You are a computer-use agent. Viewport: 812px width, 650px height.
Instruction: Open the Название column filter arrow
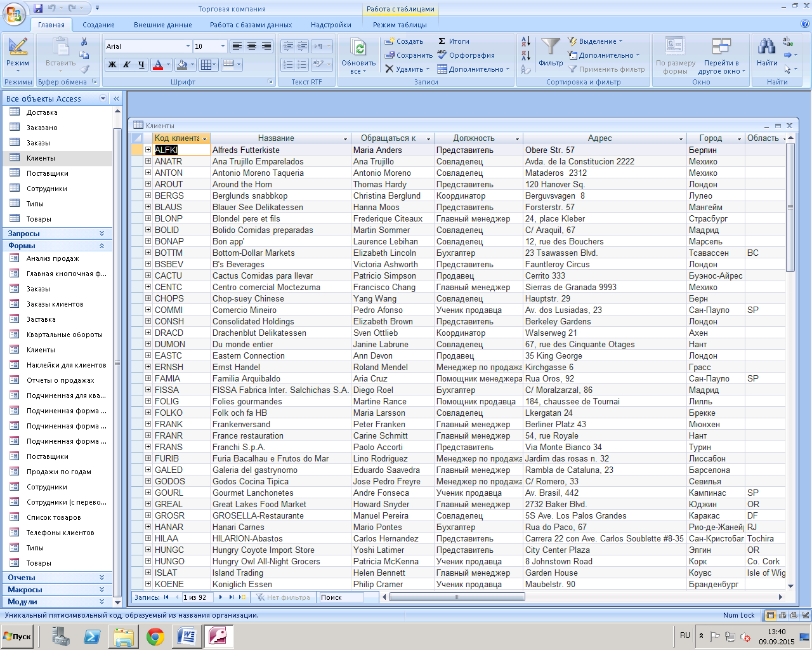(x=346, y=138)
